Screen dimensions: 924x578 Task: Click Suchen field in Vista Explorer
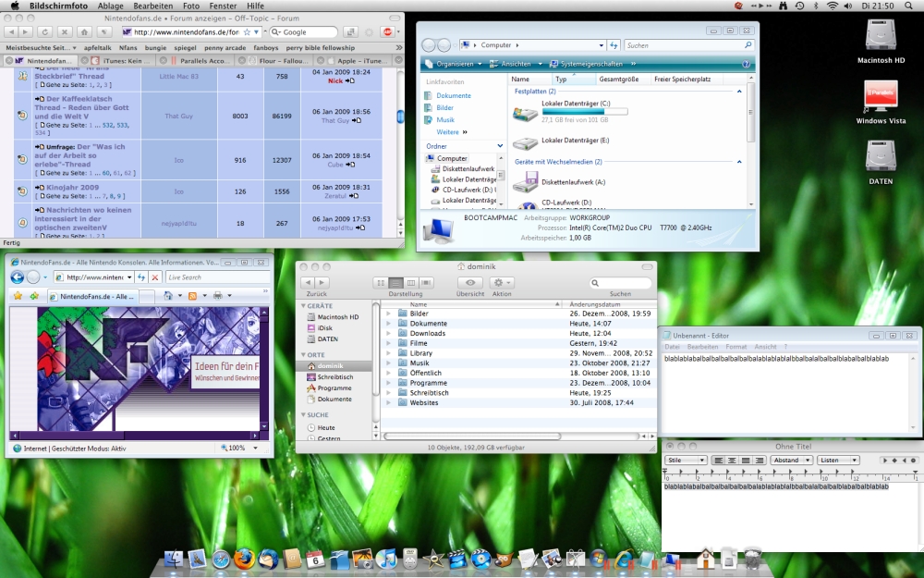pyautogui.click(x=689, y=44)
